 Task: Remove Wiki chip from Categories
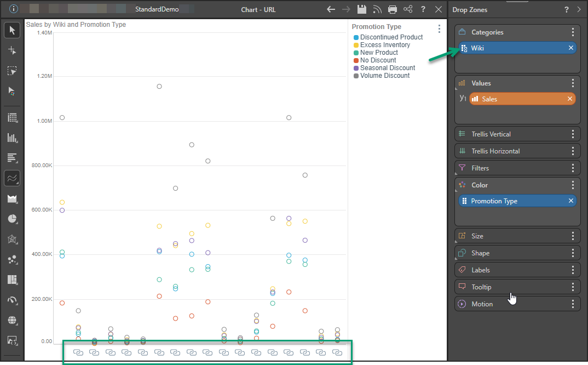coord(571,48)
